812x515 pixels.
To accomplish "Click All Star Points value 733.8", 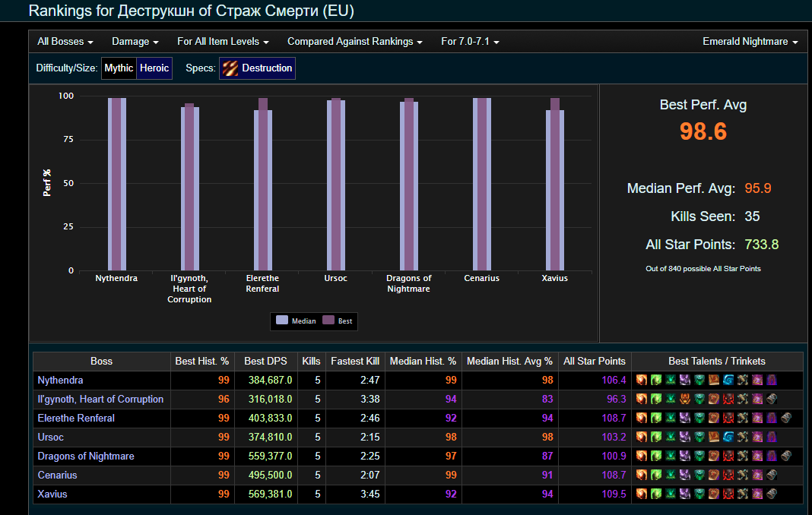I will 761,245.
